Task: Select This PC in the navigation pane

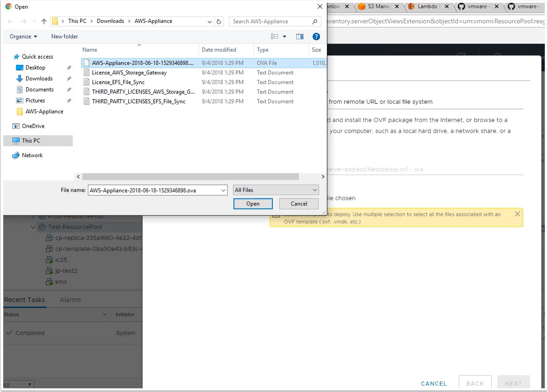Action: pyautogui.click(x=38, y=141)
